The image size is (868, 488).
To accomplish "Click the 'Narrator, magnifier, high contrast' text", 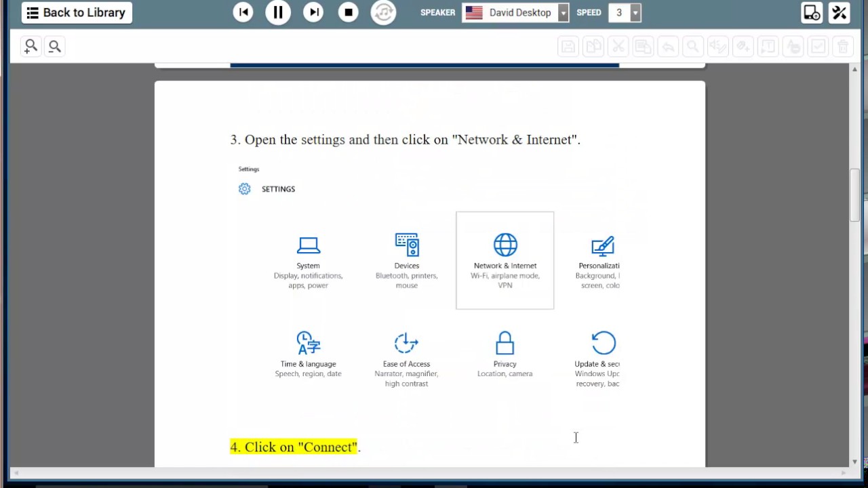I will click(x=407, y=379).
